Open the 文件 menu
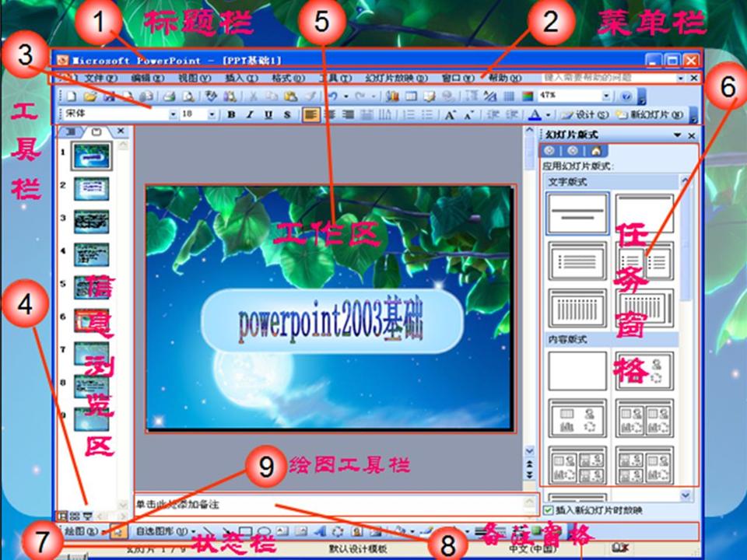 [101, 78]
